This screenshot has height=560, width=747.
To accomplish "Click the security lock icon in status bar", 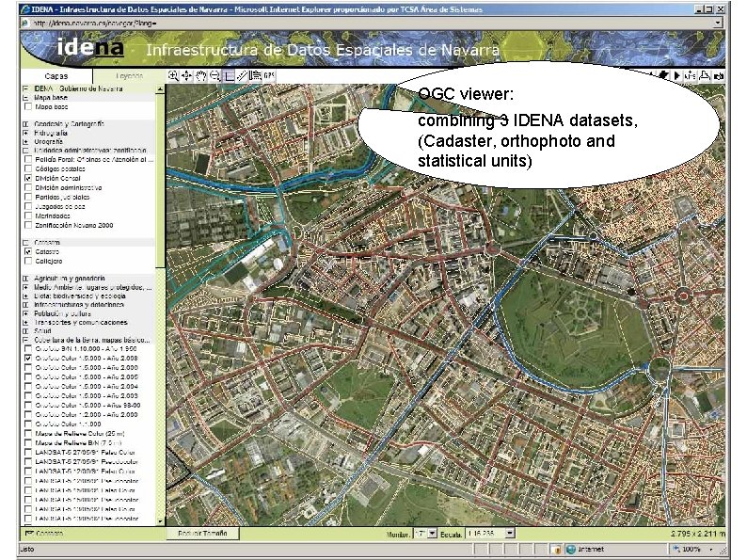I will point(556,550).
